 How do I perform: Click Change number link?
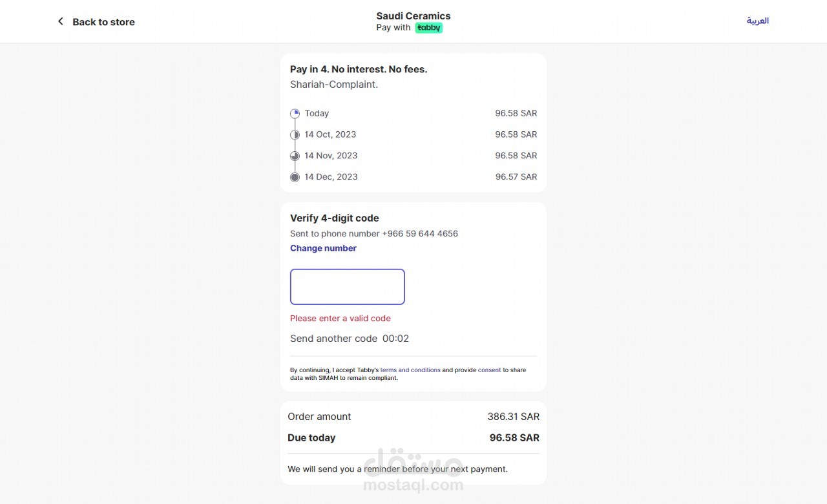pyautogui.click(x=323, y=248)
